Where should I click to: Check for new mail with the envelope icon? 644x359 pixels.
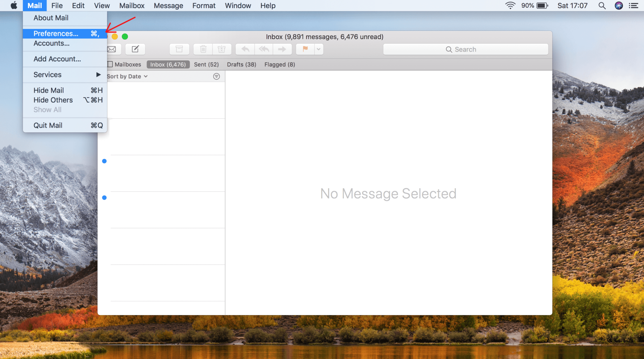point(112,49)
